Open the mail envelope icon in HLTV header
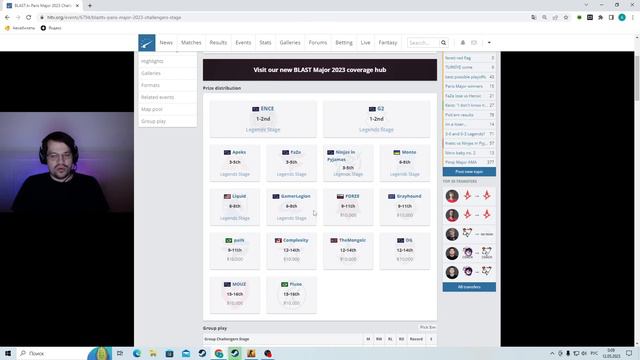 (x=474, y=42)
